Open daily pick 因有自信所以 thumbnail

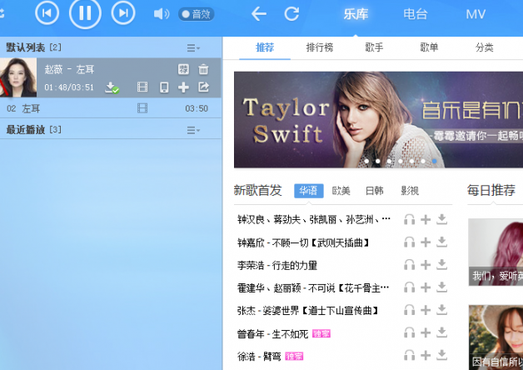496,337
